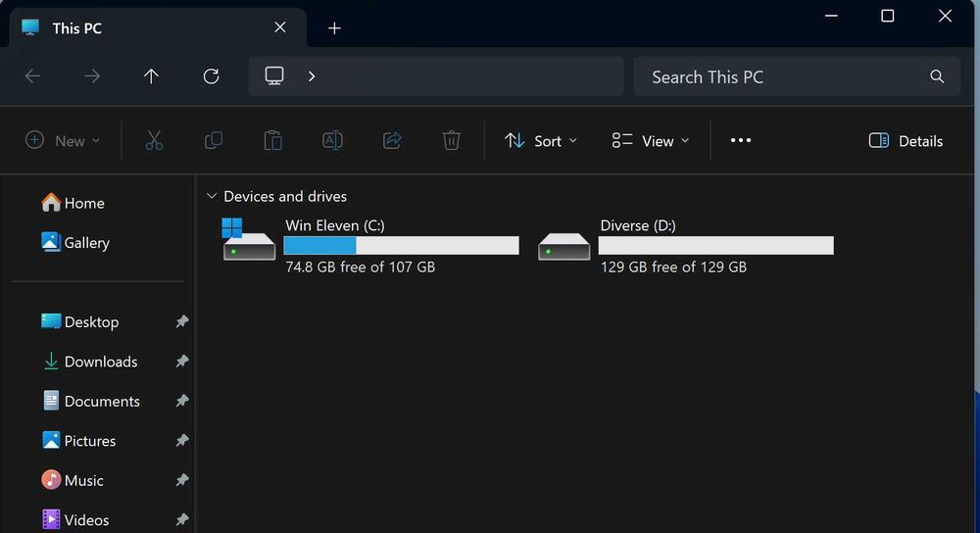Minimize the File Explorer window
This screenshot has width=980, height=533.
click(x=831, y=16)
